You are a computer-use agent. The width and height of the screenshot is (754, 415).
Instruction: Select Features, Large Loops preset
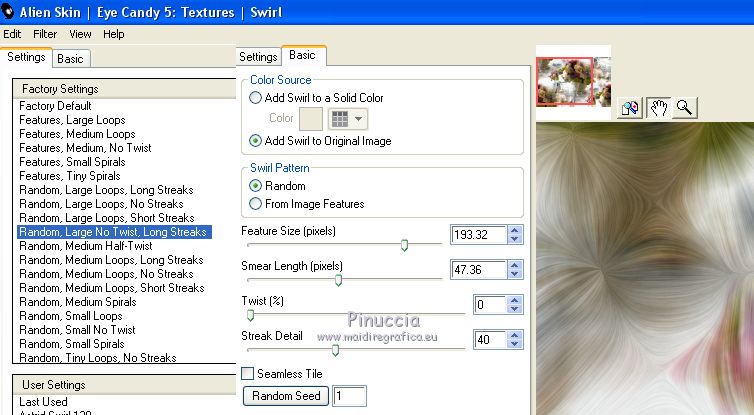(72, 120)
